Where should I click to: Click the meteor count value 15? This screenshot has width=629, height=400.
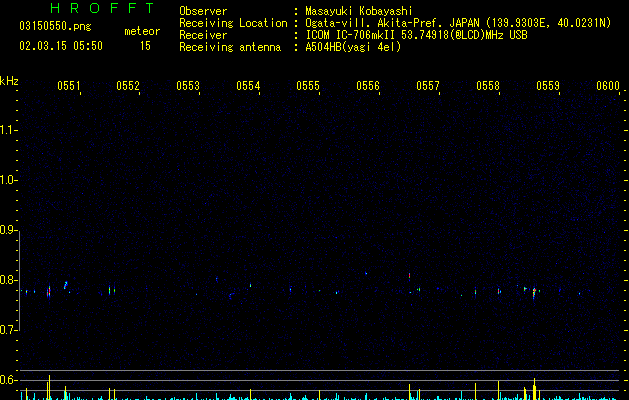145,46
